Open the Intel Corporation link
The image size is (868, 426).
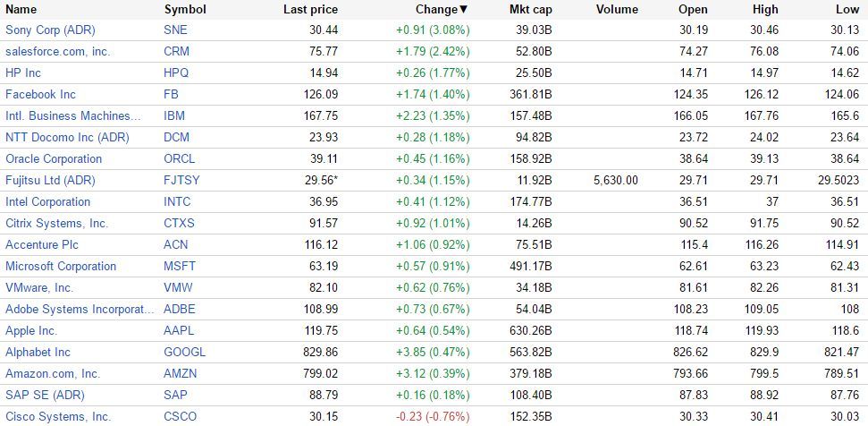point(47,201)
